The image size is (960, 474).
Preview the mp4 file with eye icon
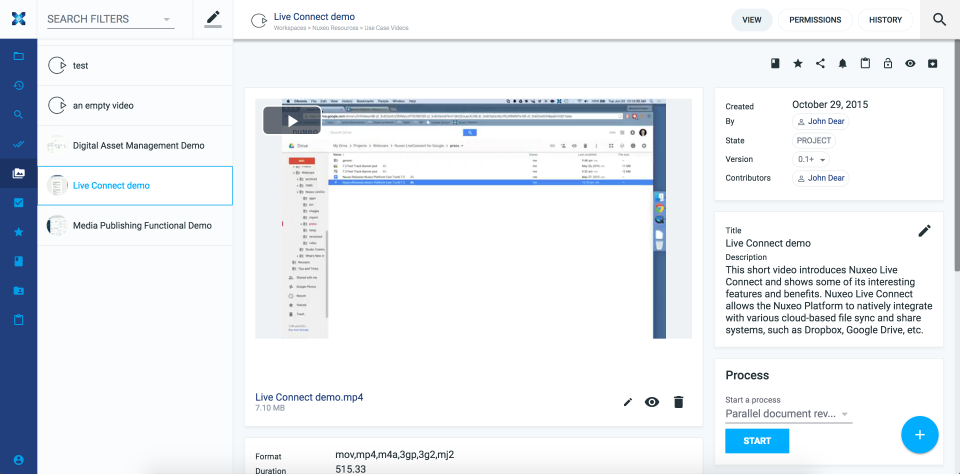652,402
